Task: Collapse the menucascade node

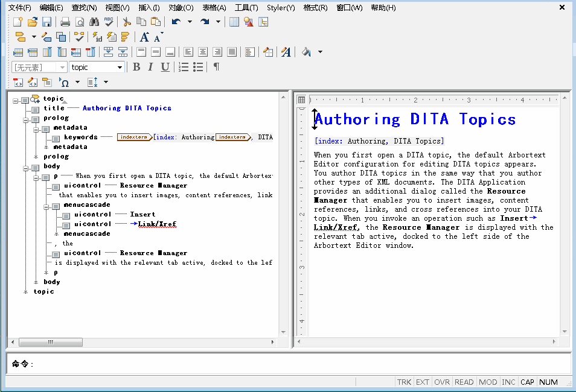Action: point(46,207)
